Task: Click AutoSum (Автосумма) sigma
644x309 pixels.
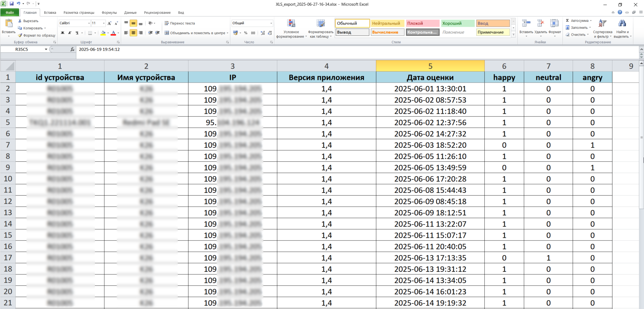Action: (x=579, y=20)
